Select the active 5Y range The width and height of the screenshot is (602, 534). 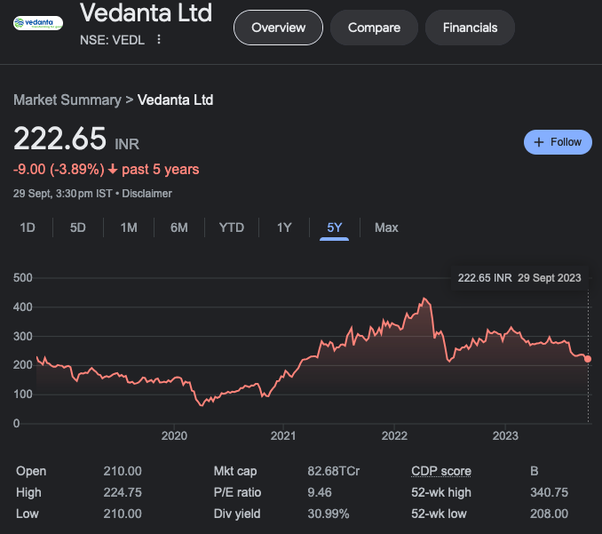334,228
